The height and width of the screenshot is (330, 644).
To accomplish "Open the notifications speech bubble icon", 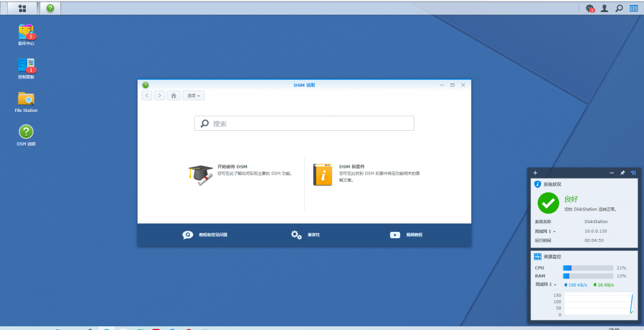I will coord(590,8).
